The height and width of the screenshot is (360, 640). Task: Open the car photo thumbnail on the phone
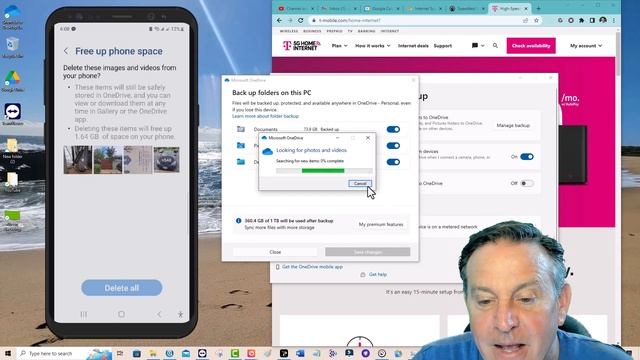(x=167, y=160)
